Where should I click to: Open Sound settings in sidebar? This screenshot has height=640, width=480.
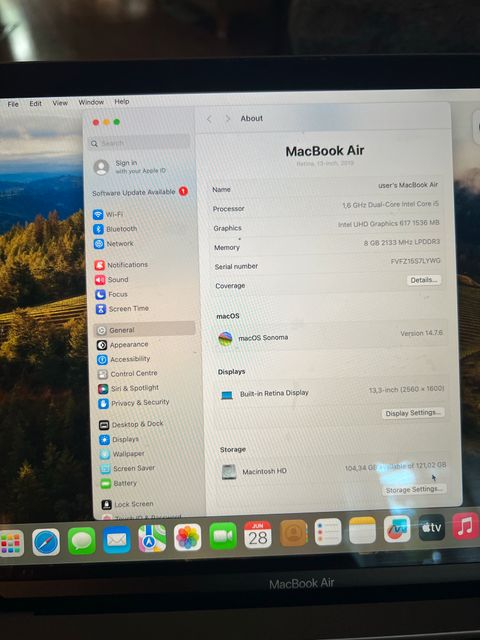pos(112,280)
